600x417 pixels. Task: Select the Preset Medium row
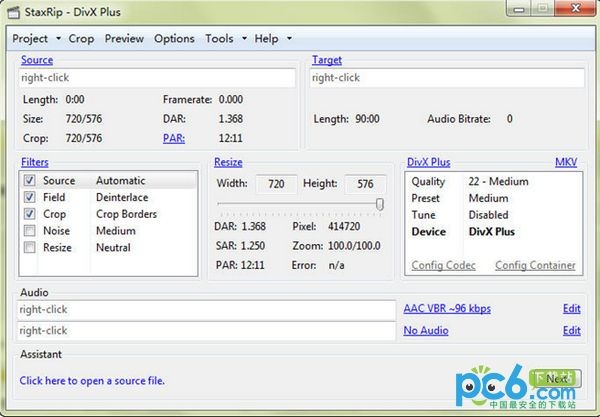[494, 198]
